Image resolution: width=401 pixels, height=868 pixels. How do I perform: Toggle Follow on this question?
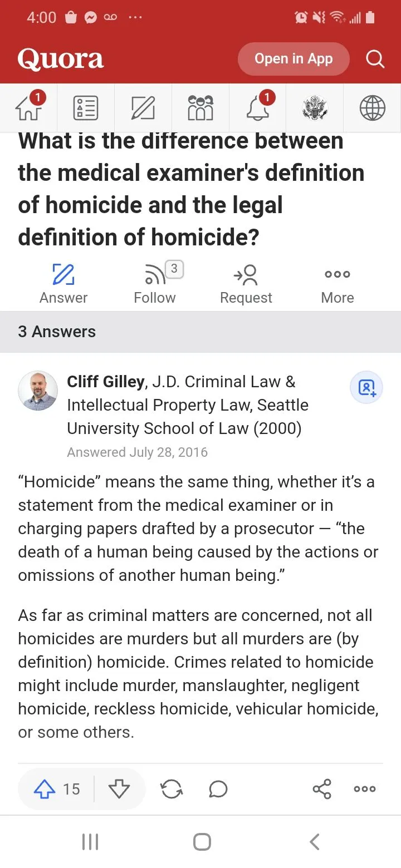pos(155,284)
